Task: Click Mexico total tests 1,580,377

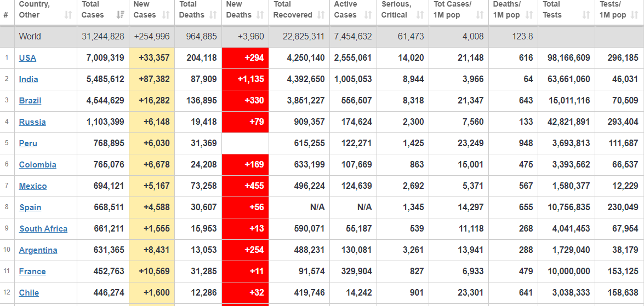Action: coord(571,186)
